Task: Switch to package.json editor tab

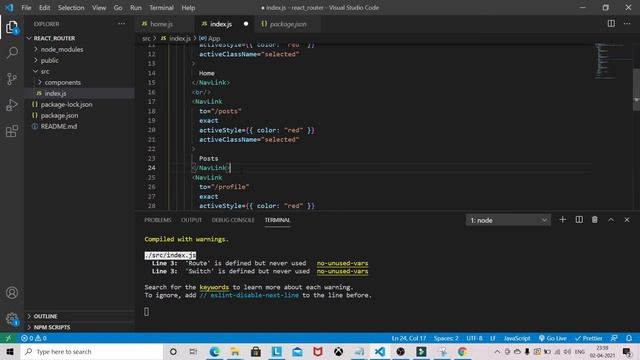Action: [288, 24]
